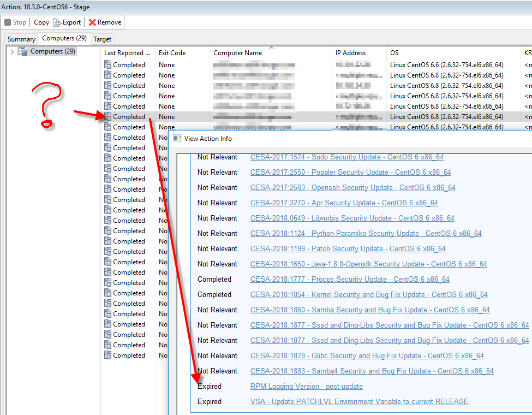
Task: Click the Export document icon
Action: point(57,22)
